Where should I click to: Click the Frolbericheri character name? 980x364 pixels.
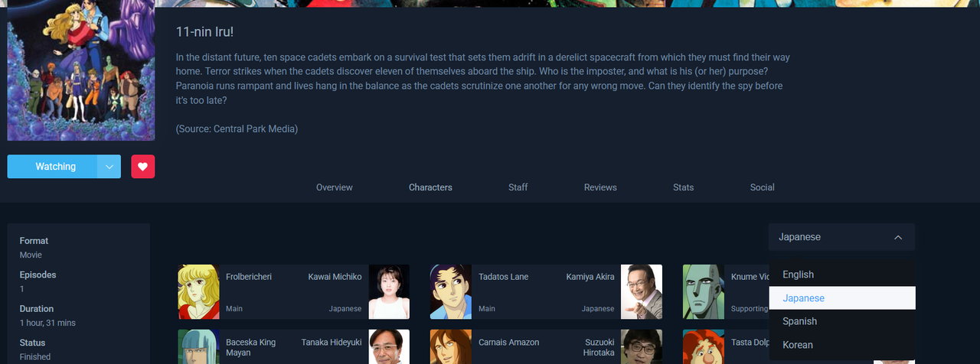(x=249, y=277)
